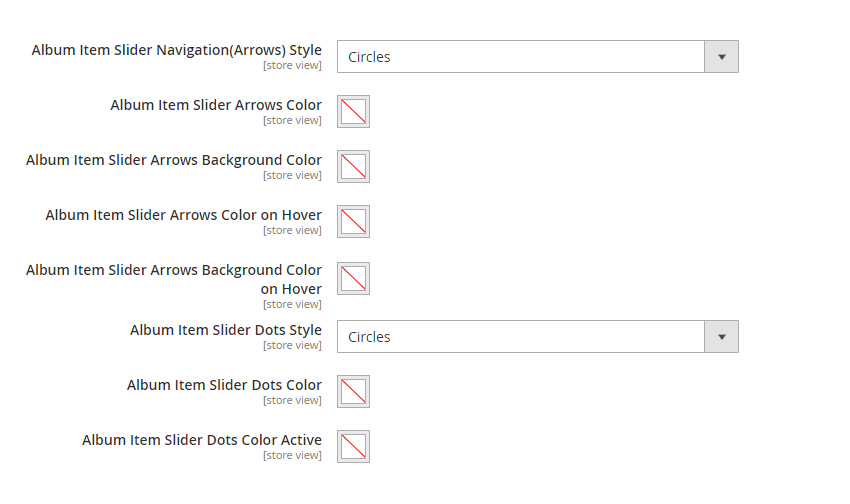Click the Album Item Slider Dots Color swatch
Screen dimensions: 850x504
(x=353, y=391)
